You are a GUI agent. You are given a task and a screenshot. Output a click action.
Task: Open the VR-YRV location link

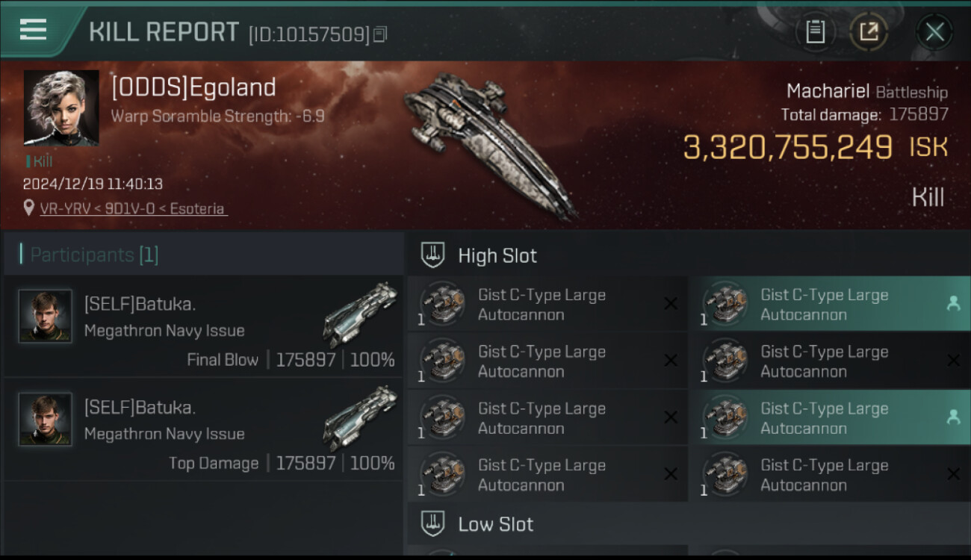pyautogui.click(x=132, y=209)
